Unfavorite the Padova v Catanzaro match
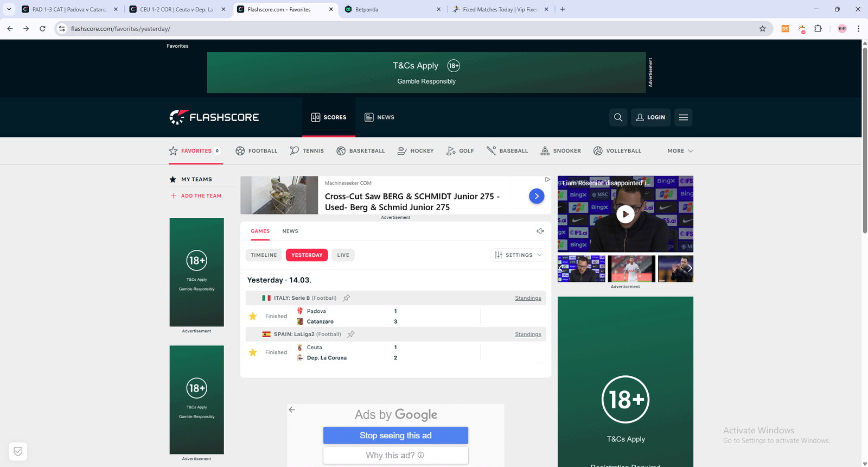Viewport: 868px width, 467px height. coord(253,316)
